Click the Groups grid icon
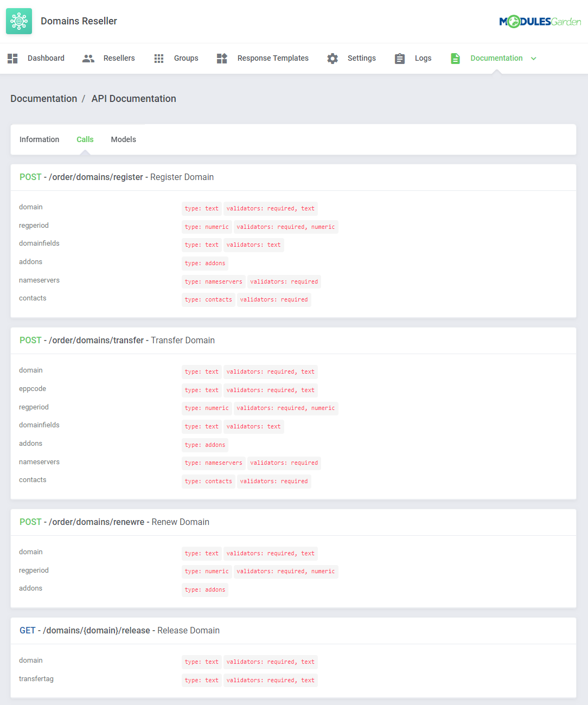The width and height of the screenshot is (588, 705). (x=159, y=59)
